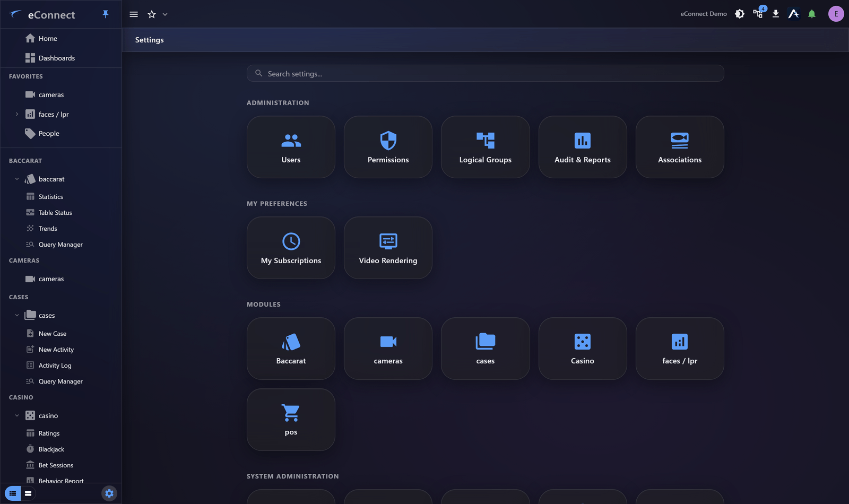Open the pos module card
The width and height of the screenshot is (849, 504).
(x=291, y=420)
